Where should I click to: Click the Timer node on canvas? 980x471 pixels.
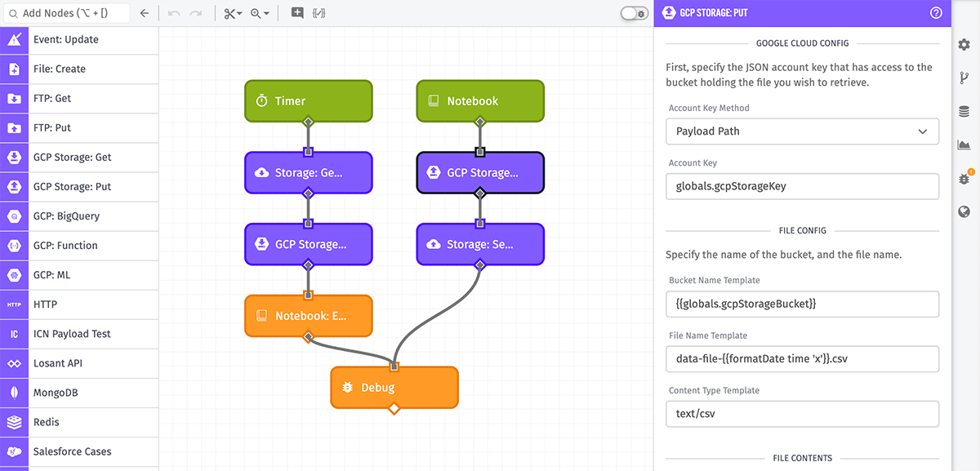(x=308, y=100)
